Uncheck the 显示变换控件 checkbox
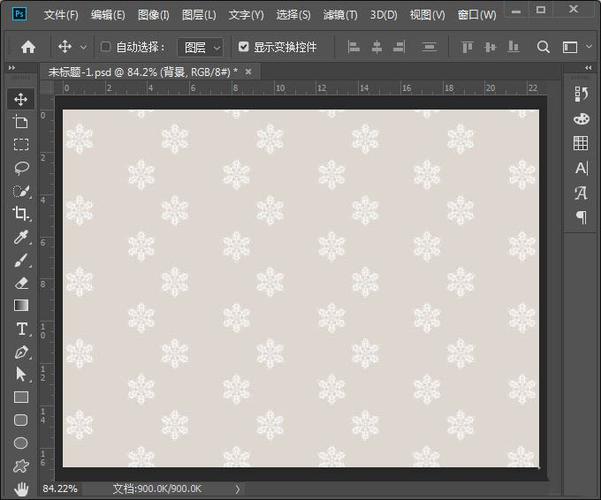 tap(244, 47)
